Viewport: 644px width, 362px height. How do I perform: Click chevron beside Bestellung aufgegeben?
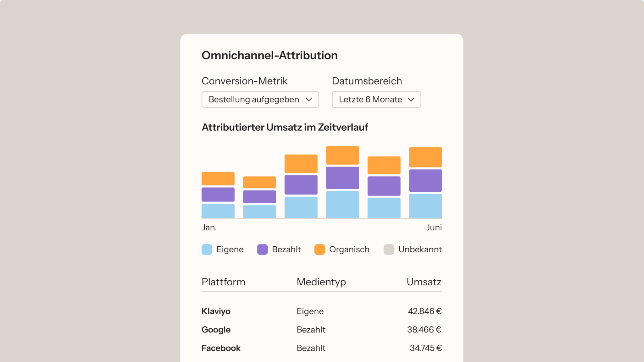pyautogui.click(x=309, y=100)
